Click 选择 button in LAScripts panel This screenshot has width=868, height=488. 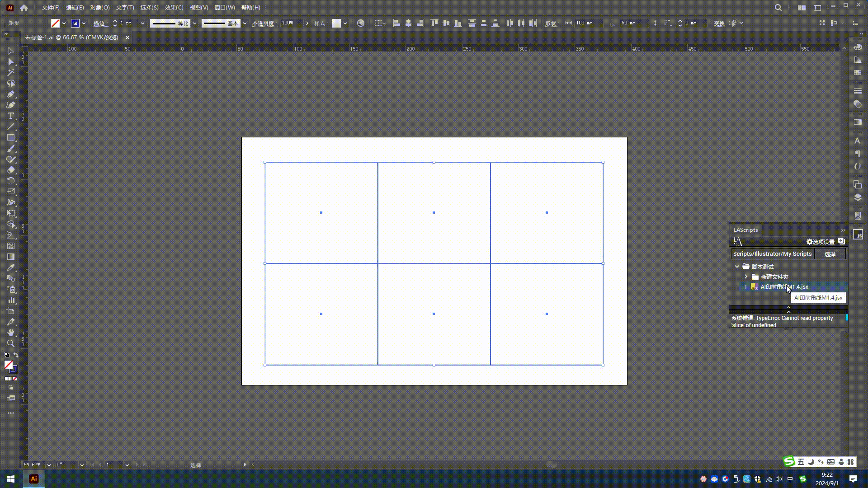(830, 254)
